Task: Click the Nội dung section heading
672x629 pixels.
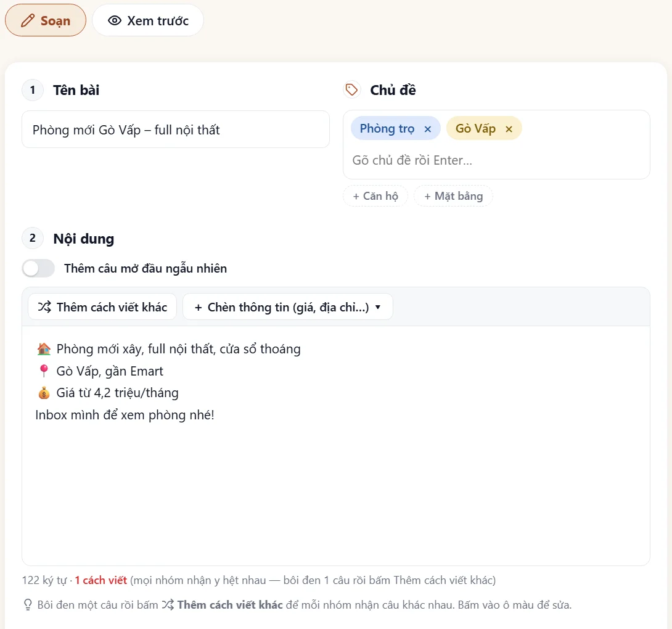Action: [84, 239]
